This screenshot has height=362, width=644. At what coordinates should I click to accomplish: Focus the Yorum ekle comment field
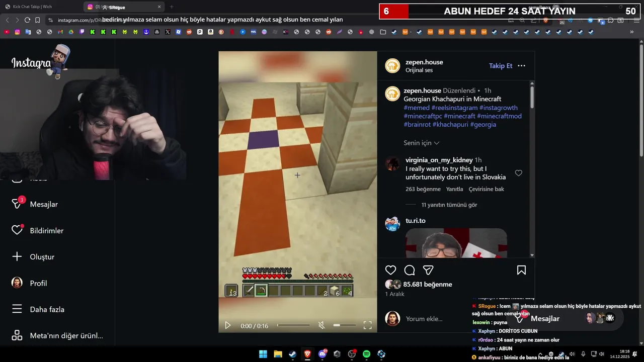(x=424, y=319)
